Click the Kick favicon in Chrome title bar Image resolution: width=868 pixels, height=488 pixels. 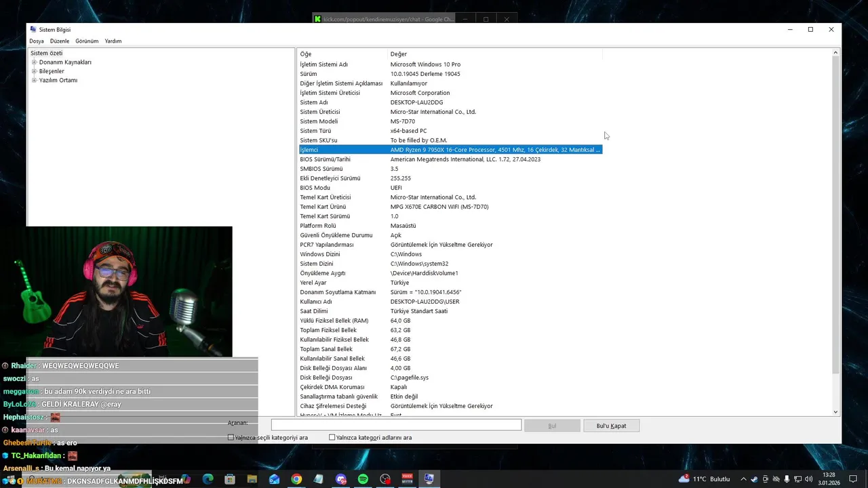(x=317, y=19)
